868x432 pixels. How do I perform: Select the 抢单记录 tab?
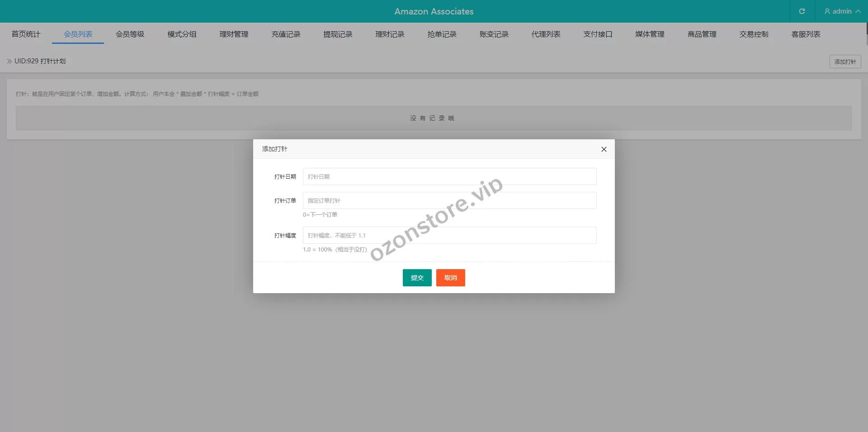442,34
